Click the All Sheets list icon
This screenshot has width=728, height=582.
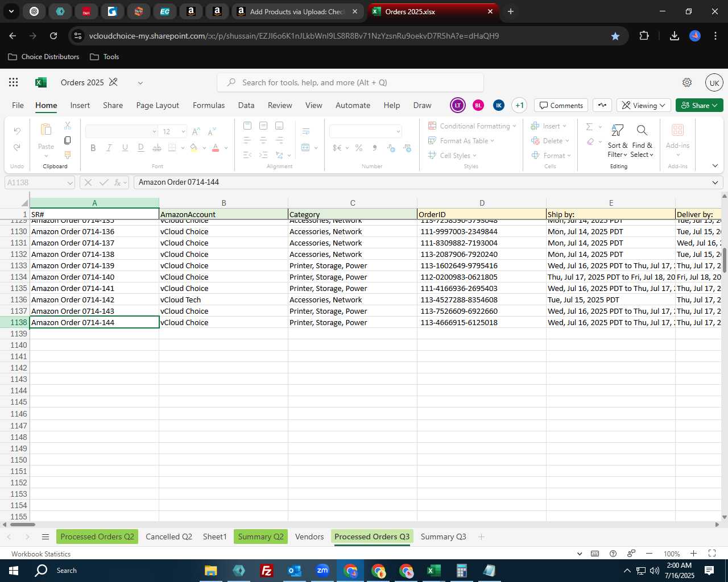click(x=45, y=537)
